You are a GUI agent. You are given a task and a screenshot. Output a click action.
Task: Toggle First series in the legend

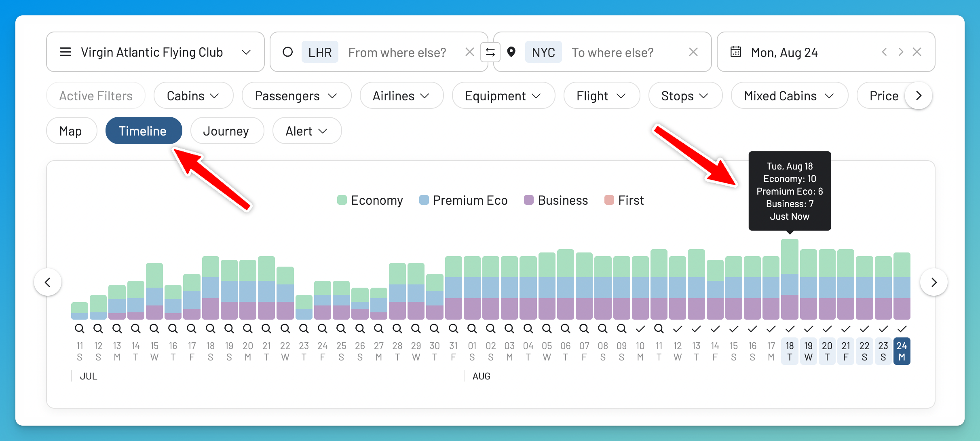pyautogui.click(x=624, y=200)
